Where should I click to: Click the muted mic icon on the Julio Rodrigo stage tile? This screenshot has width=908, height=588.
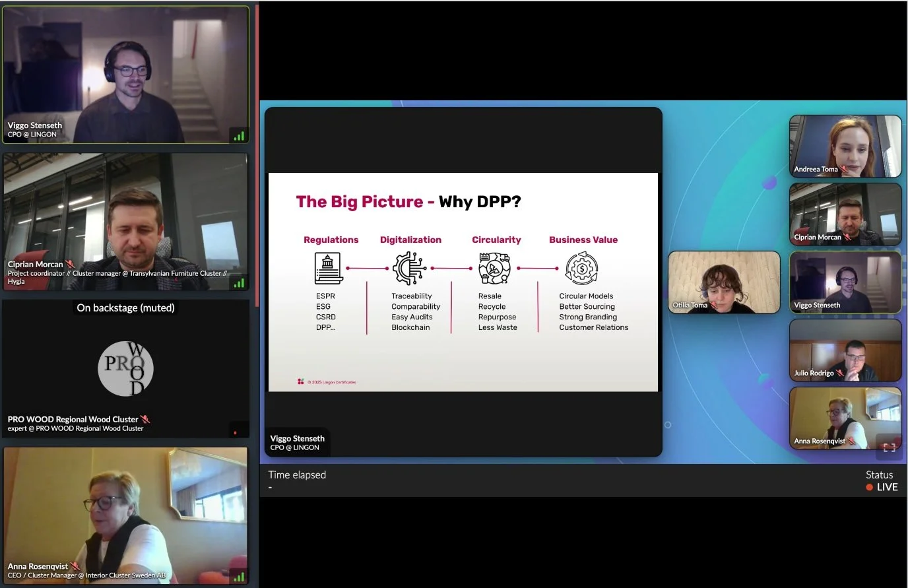tap(840, 373)
